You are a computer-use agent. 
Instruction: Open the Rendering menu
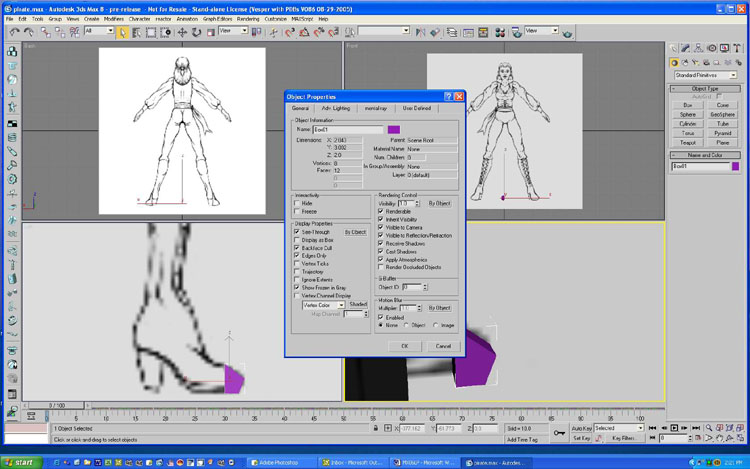click(248, 18)
